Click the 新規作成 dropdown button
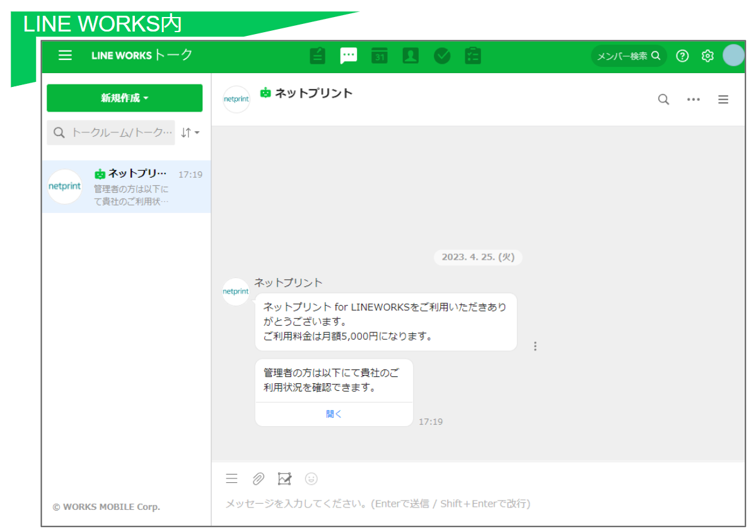The height and width of the screenshot is (532, 756). click(x=124, y=98)
